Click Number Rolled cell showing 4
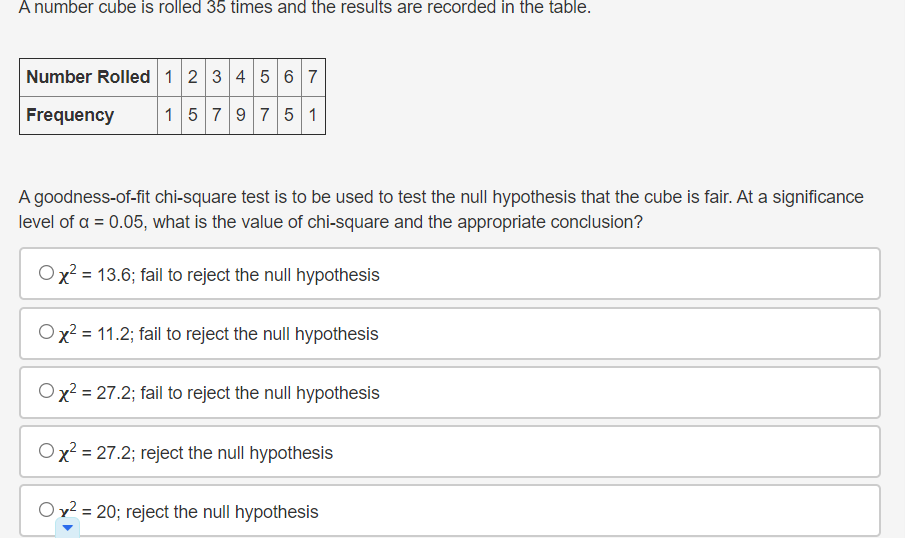 tap(241, 77)
